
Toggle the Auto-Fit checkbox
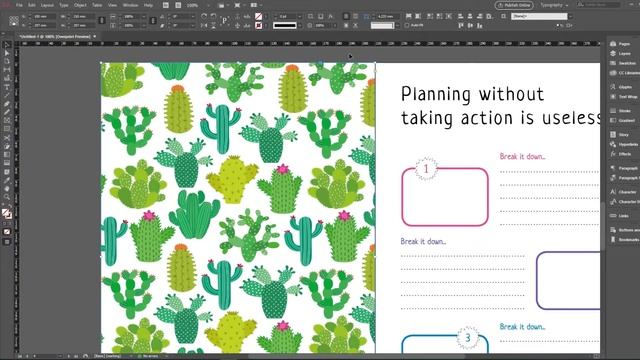407,25
